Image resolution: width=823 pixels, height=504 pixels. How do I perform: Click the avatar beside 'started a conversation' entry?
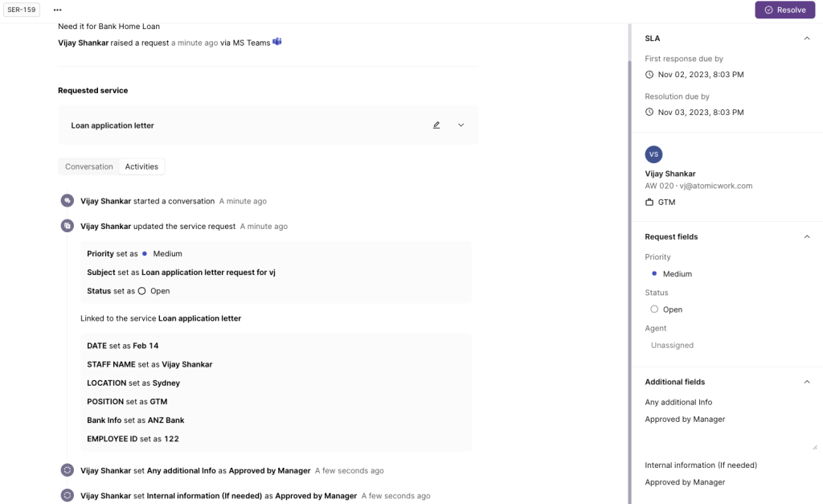pos(68,199)
